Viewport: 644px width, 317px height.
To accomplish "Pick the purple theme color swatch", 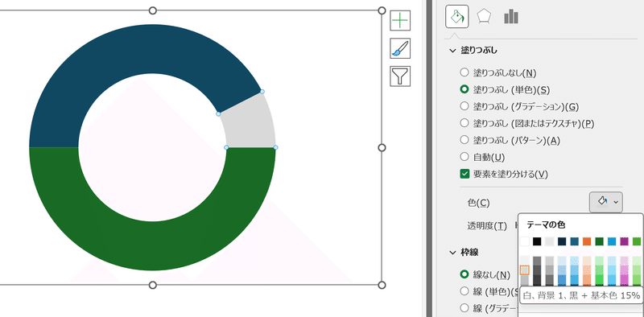I will 624,241.
